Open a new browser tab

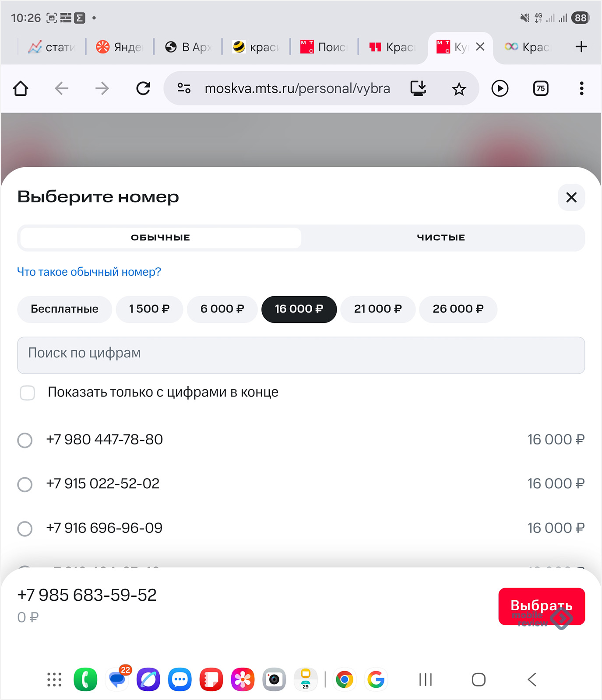pos(581,47)
